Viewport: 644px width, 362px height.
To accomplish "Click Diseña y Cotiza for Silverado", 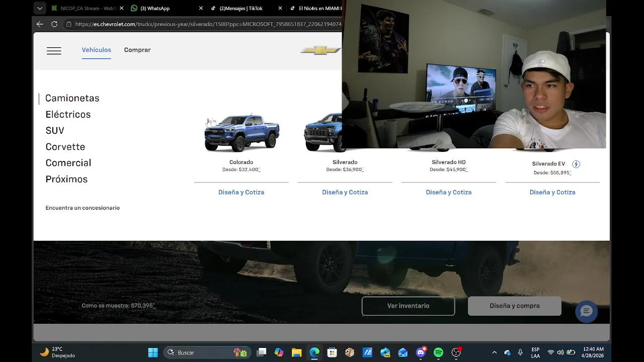I will point(345,192).
